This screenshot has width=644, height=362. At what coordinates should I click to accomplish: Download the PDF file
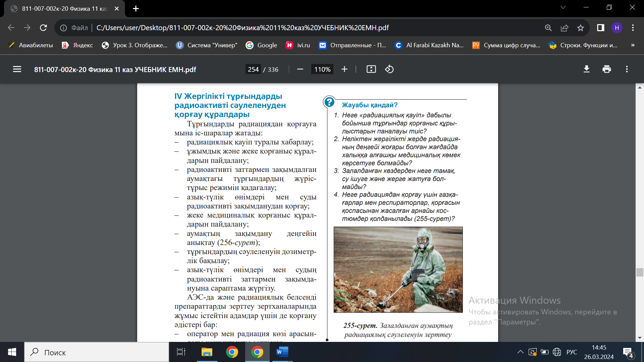pos(586,69)
